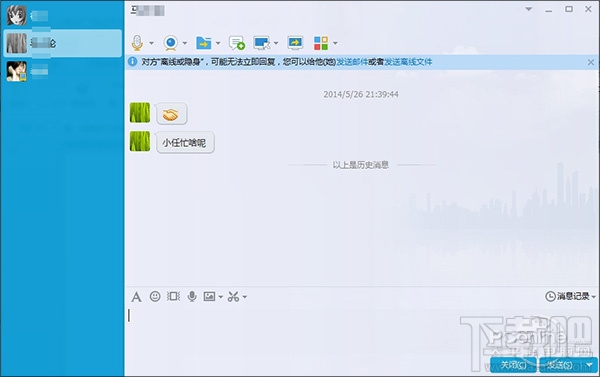Screen dimensions: 600x377
Task: Click the send file folder icon
Action: (x=204, y=43)
